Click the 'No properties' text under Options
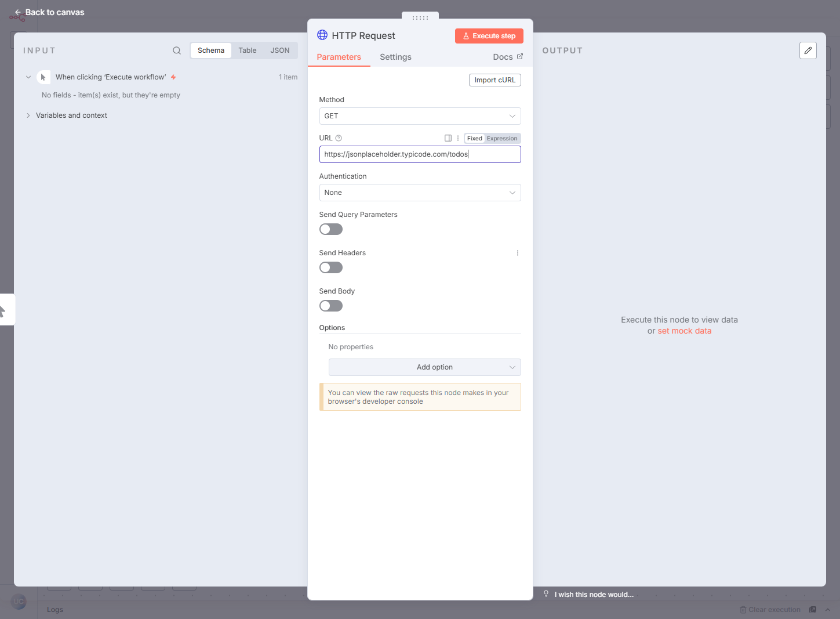 pos(351,347)
